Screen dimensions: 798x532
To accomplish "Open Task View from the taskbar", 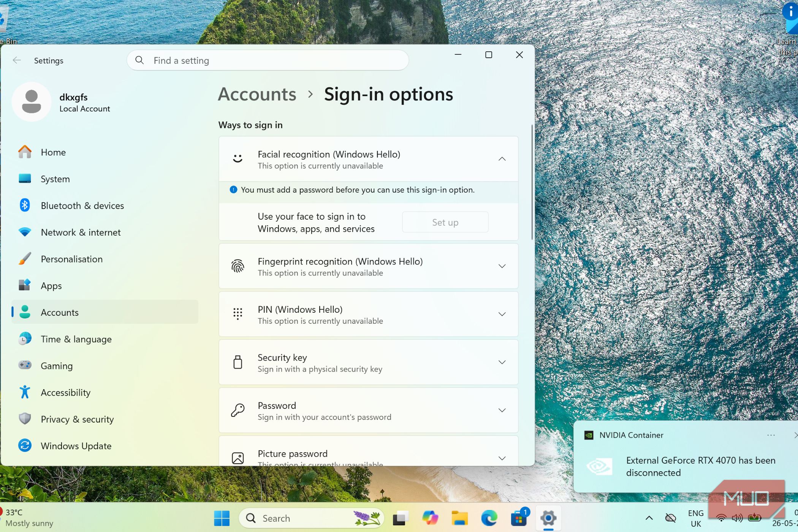I will click(x=400, y=518).
